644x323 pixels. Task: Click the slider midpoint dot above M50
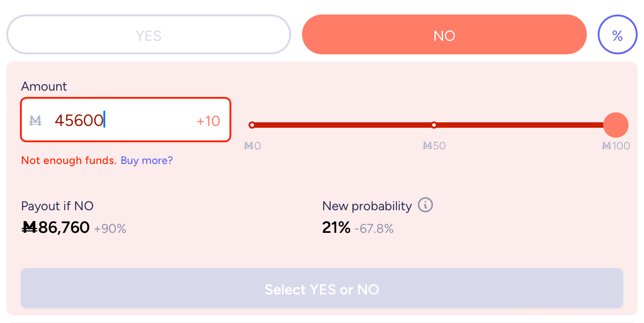point(434,125)
